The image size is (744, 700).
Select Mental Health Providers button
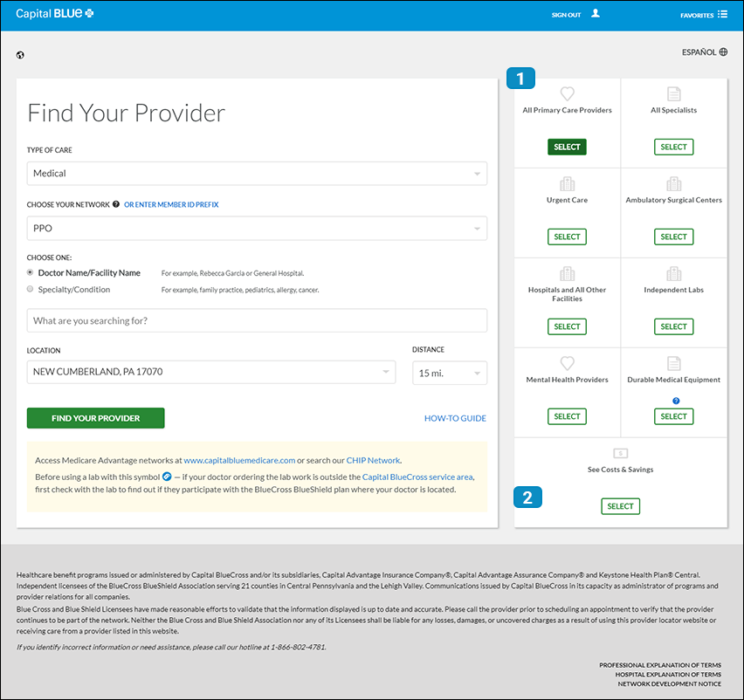click(x=567, y=416)
